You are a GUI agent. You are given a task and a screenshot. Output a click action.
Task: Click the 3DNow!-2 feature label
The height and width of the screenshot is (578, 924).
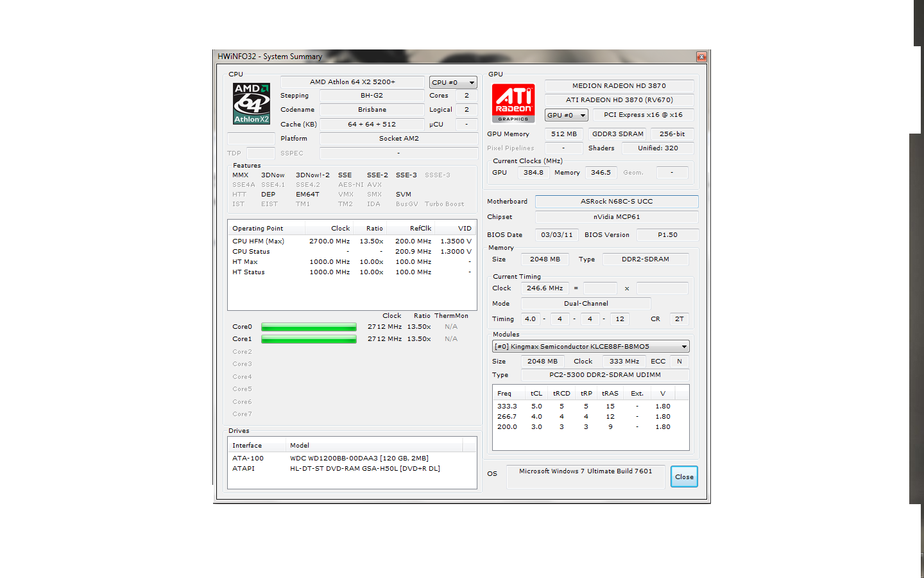(312, 175)
